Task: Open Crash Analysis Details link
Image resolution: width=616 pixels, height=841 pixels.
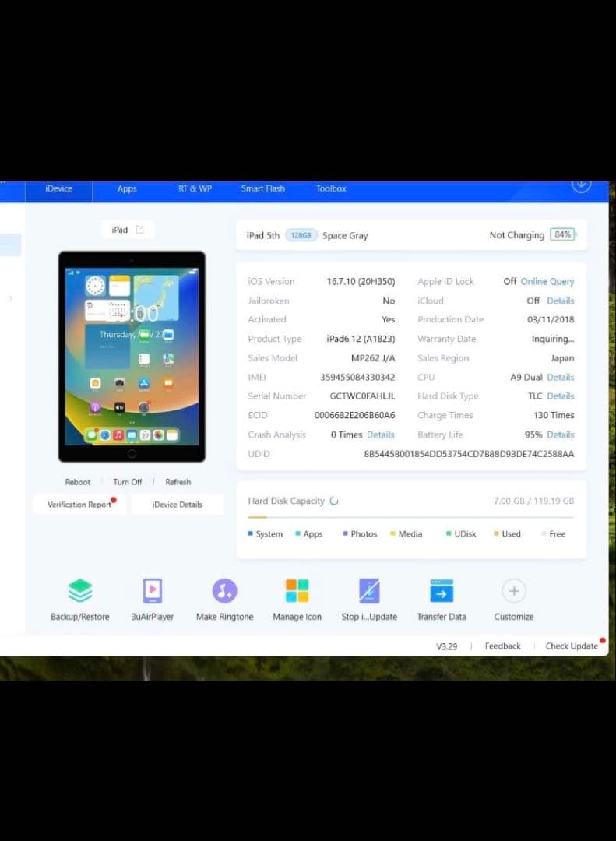Action: [x=381, y=435]
